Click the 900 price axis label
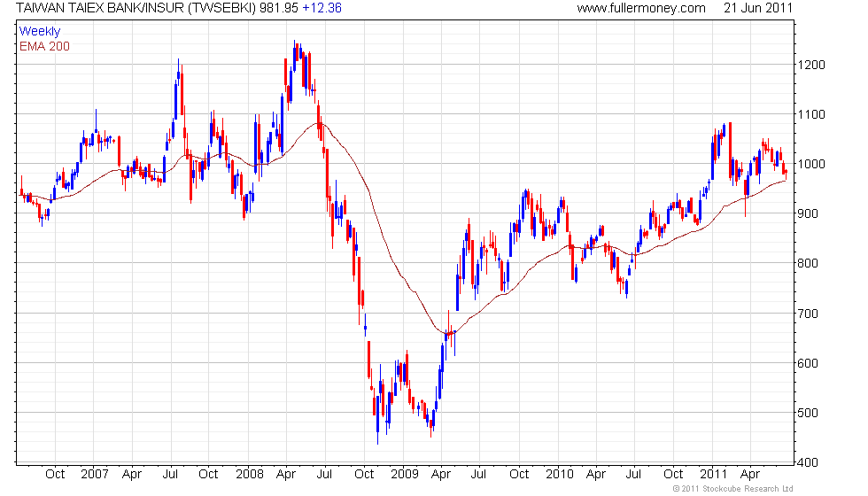Viewport: 868px width, 496px height. 808,213
